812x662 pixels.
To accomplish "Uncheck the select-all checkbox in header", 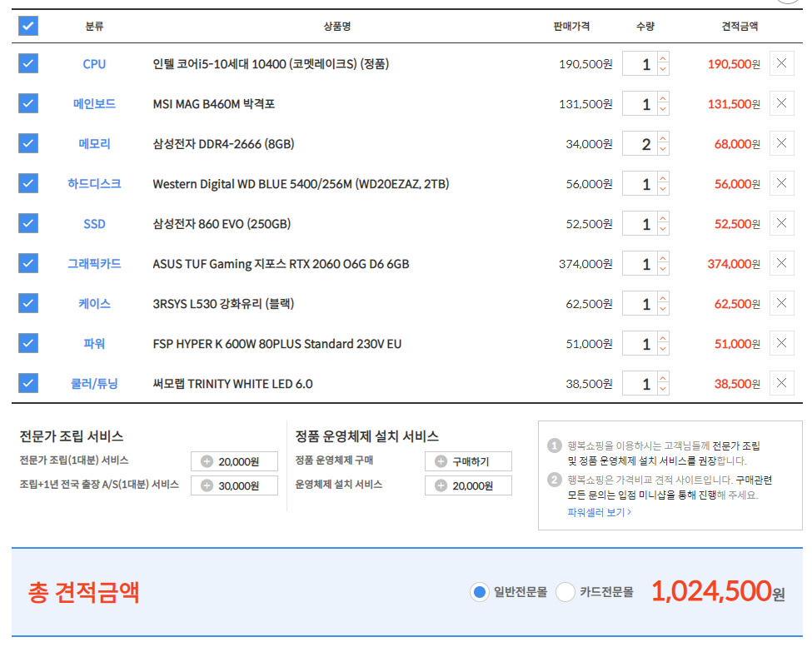I will tap(28, 26).
